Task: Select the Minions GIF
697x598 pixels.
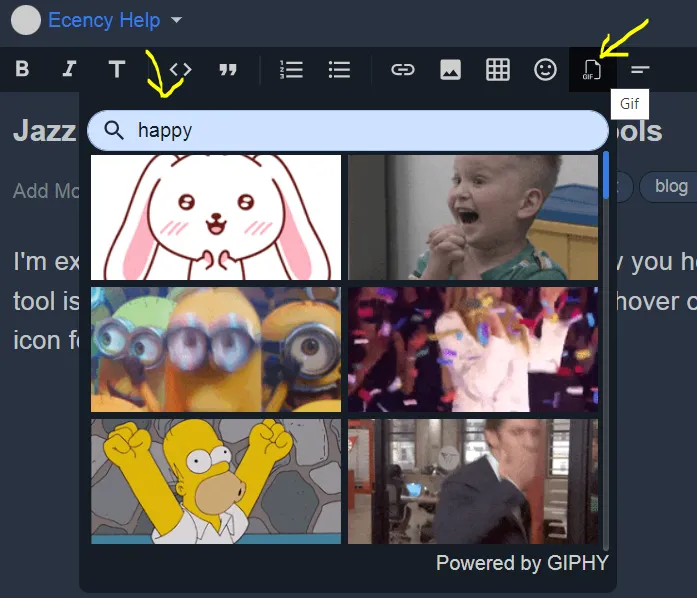Action: [216, 349]
